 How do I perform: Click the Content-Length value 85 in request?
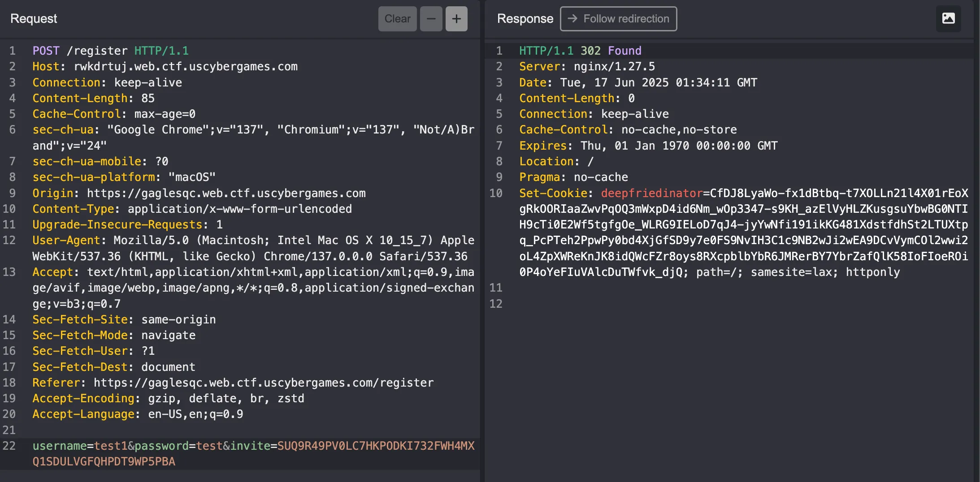point(147,98)
